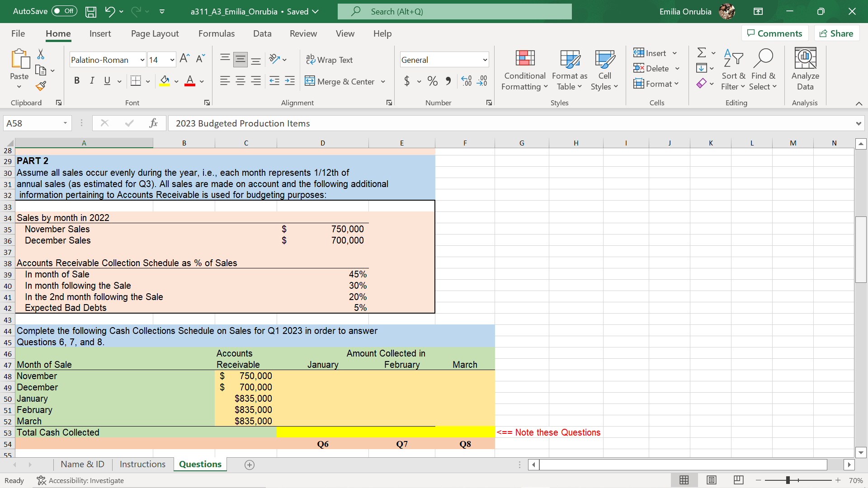Switch to the Formulas ribbon tab
This screenshot has height=488, width=868.
(216, 33)
